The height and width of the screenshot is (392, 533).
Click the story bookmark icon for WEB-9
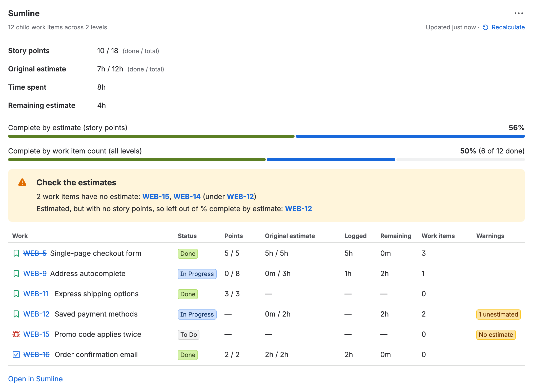[x=16, y=273]
